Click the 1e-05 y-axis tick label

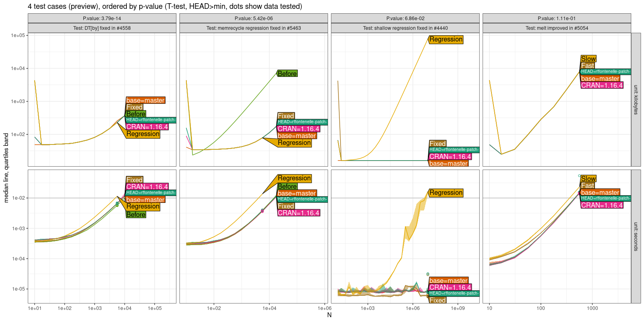pyautogui.click(x=19, y=289)
